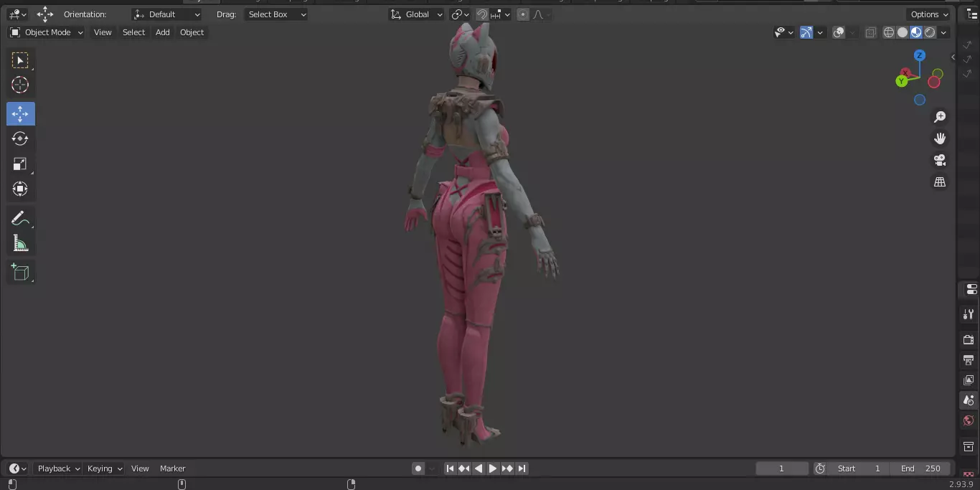Screen dimensions: 980x490
Task: Select the Add Cube tool
Action: (x=20, y=272)
